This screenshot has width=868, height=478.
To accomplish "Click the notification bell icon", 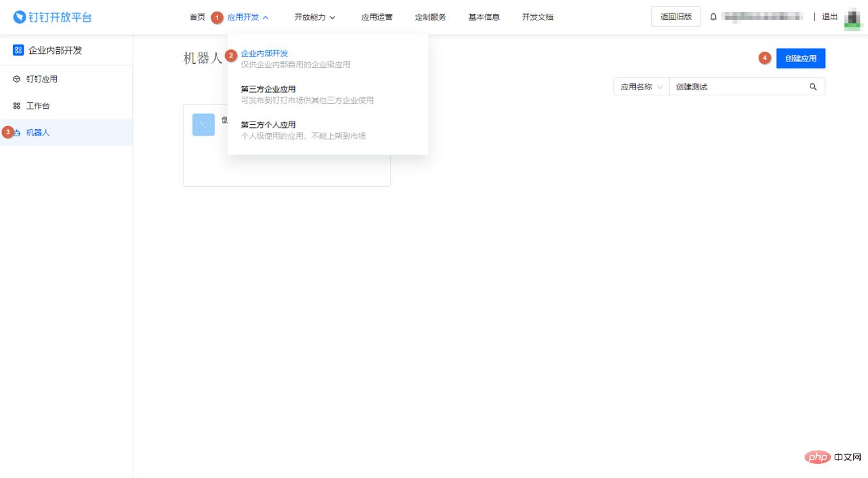I will [713, 17].
